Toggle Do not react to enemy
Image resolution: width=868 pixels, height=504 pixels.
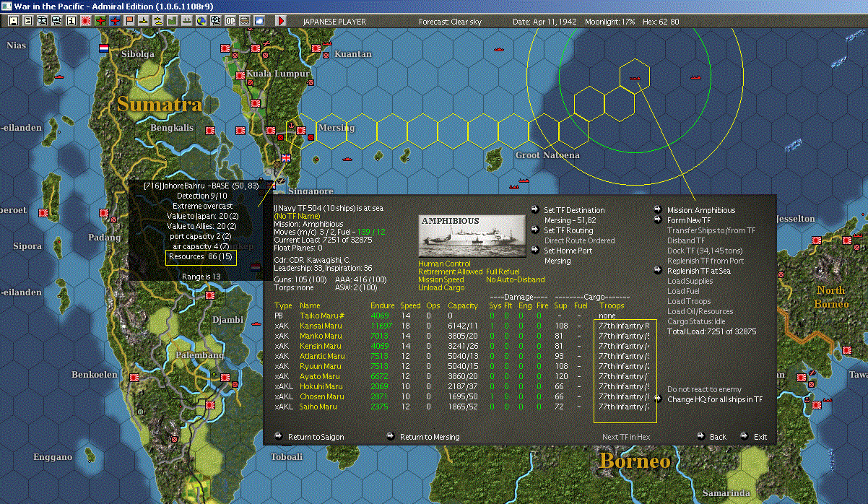click(x=704, y=390)
